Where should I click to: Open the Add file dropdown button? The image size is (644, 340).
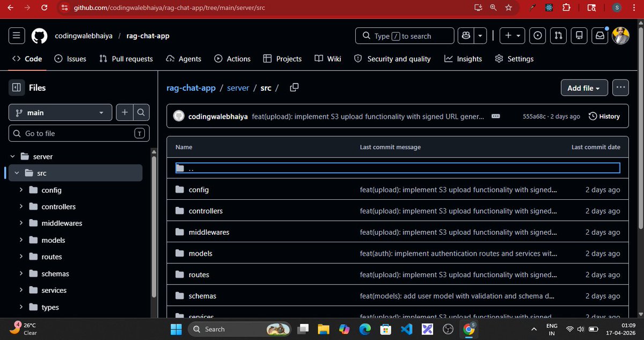click(584, 88)
